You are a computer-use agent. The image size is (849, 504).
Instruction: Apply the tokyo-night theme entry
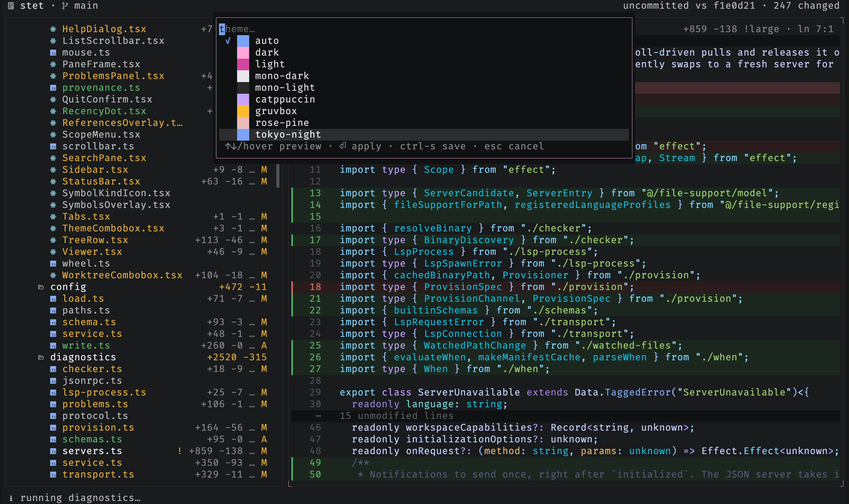pos(424,135)
